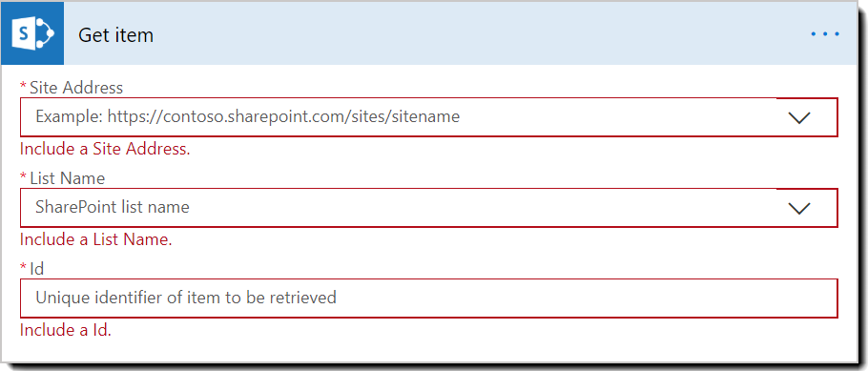
Task: Select the Get item action title
Action: point(115,35)
